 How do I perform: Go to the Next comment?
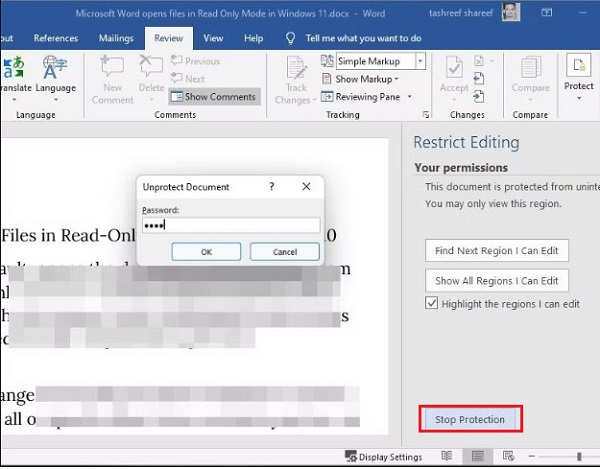188,79
